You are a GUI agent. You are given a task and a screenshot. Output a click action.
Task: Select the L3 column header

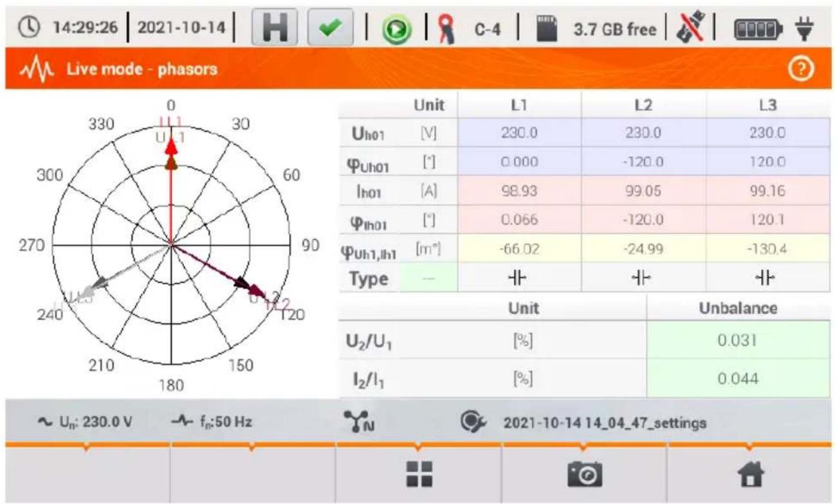coord(767,104)
